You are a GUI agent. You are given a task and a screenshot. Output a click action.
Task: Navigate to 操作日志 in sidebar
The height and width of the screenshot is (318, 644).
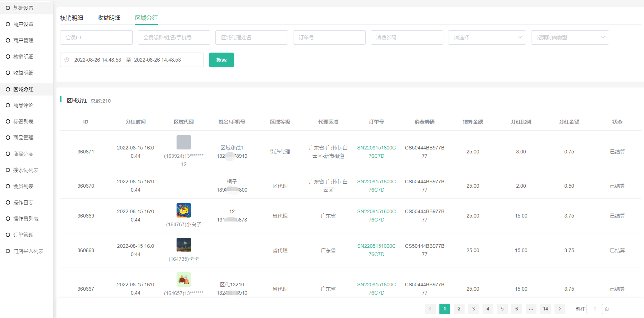pyautogui.click(x=23, y=202)
